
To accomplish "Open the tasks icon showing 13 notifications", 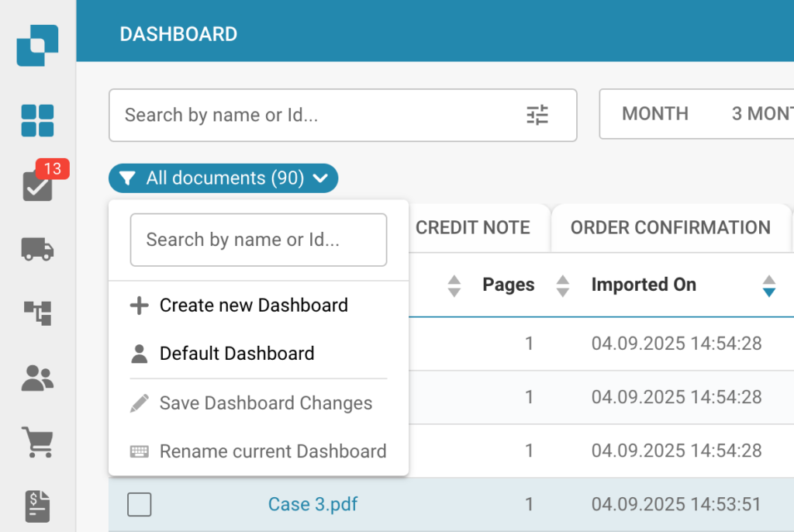I will point(36,185).
